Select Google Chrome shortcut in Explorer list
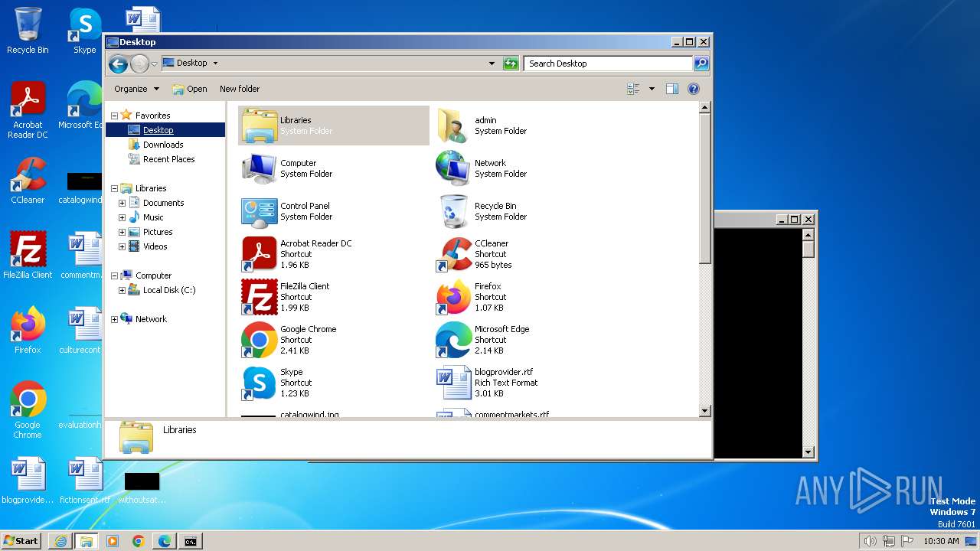 point(259,340)
